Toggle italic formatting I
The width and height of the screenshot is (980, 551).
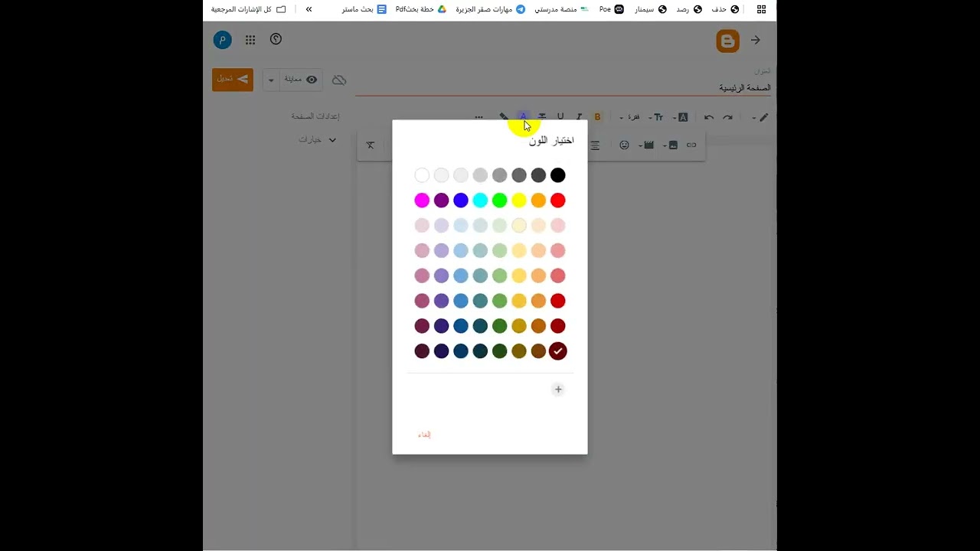(x=579, y=117)
